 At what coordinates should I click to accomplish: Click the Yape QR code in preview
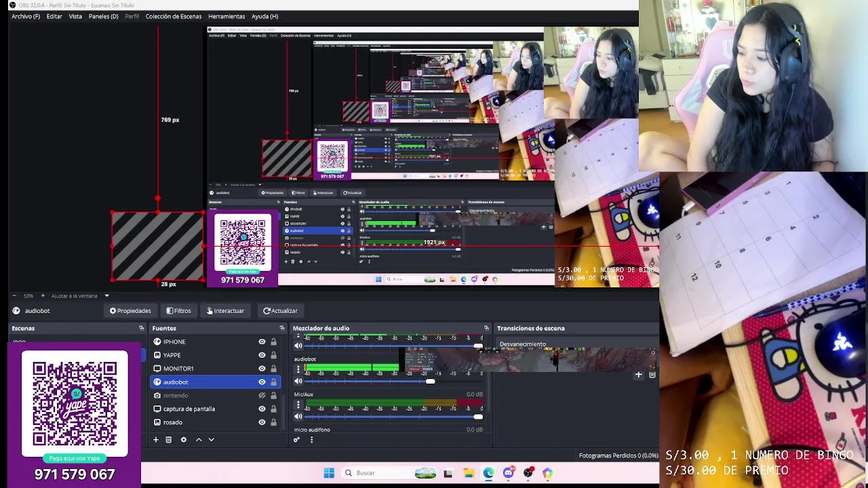coord(242,242)
